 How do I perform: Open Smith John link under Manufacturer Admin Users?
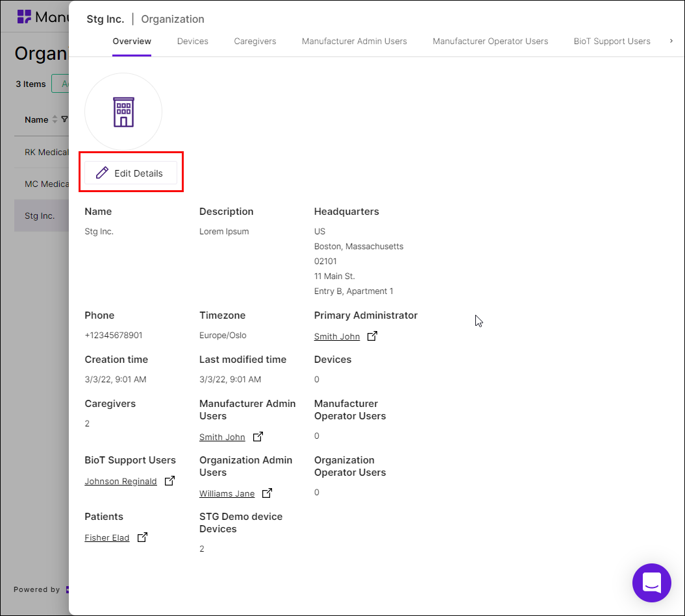(x=222, y=437)
